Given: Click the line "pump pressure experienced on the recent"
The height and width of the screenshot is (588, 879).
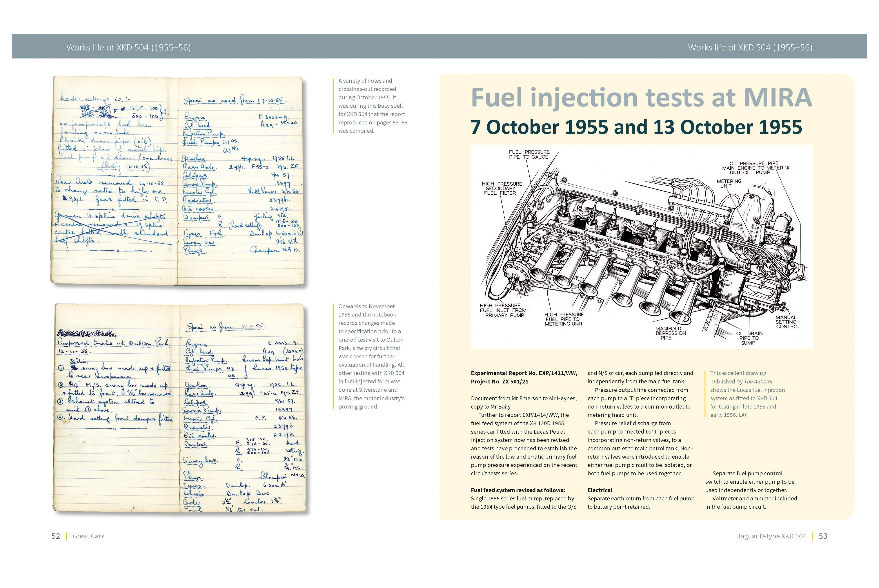Looking at the screenshot, I should pos(524,465).
